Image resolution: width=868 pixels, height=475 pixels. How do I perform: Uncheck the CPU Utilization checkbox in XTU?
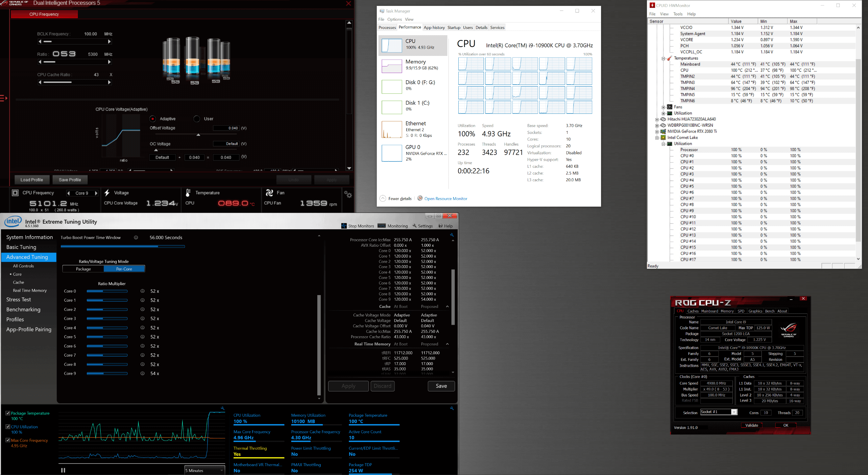tap(8, 426)
